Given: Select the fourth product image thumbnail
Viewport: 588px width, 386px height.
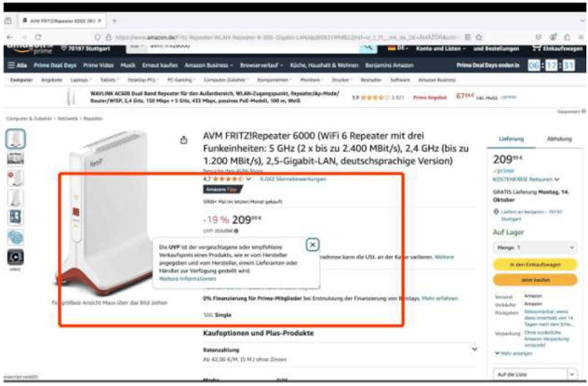Looking at the screenshot, I should tap(16, 197).
